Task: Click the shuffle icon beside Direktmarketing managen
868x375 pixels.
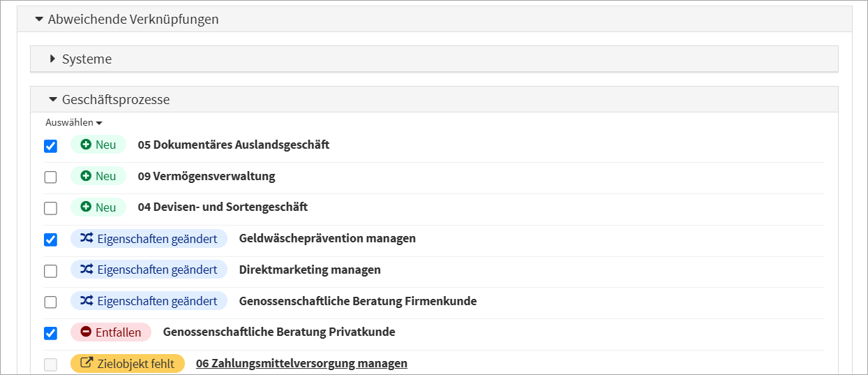Action: pyautogui.click(x=86, y=270)
